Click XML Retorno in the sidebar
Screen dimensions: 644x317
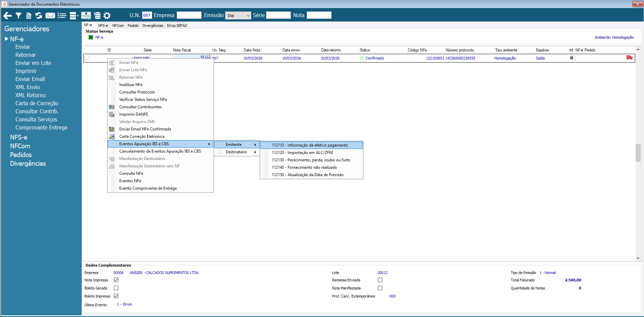31,95
